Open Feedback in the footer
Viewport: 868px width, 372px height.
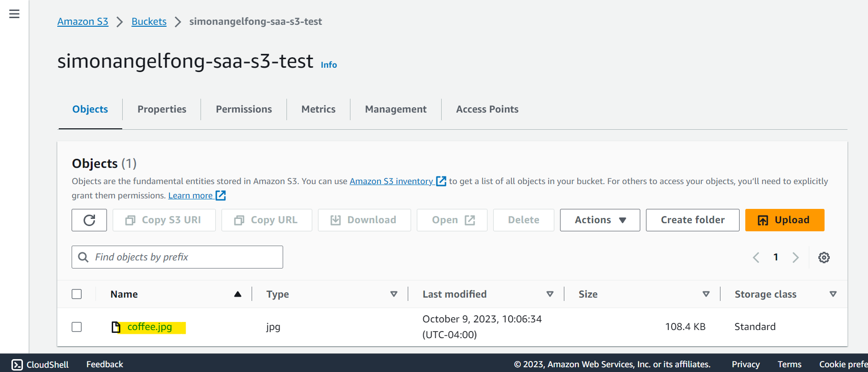pos(105,364)
